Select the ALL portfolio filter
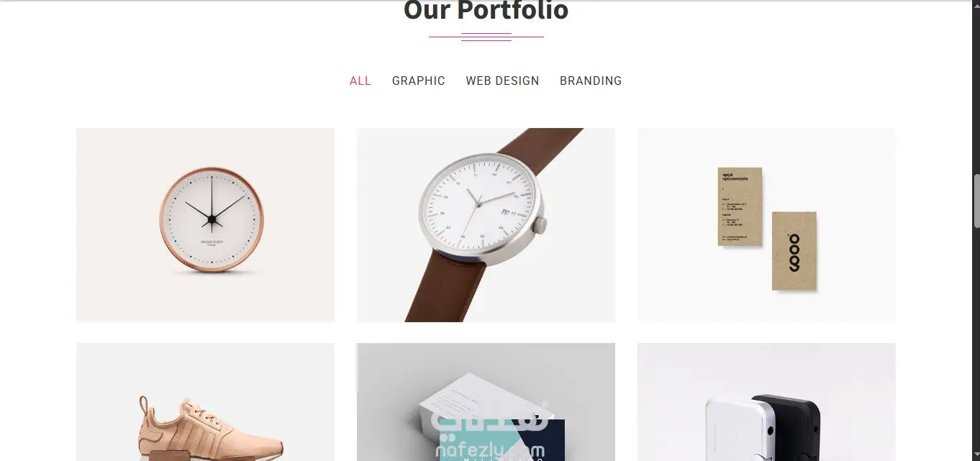980x461 pixels. point(360,81)
